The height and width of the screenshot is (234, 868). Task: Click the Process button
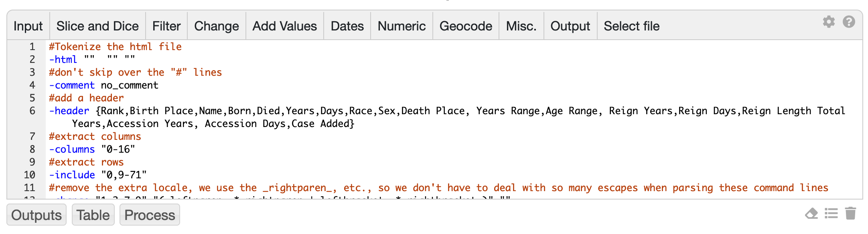point(150,215)
